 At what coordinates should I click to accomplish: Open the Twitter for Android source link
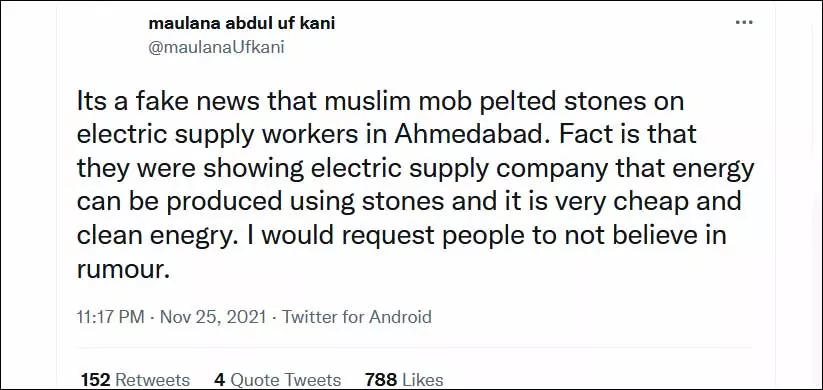pos(357,317)
